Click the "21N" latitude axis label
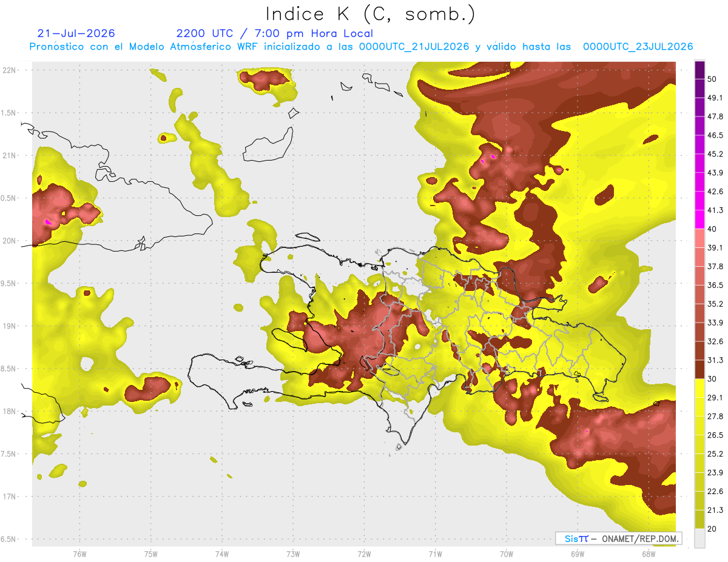Viewport: 728px width, 562px height. (10, 155)
